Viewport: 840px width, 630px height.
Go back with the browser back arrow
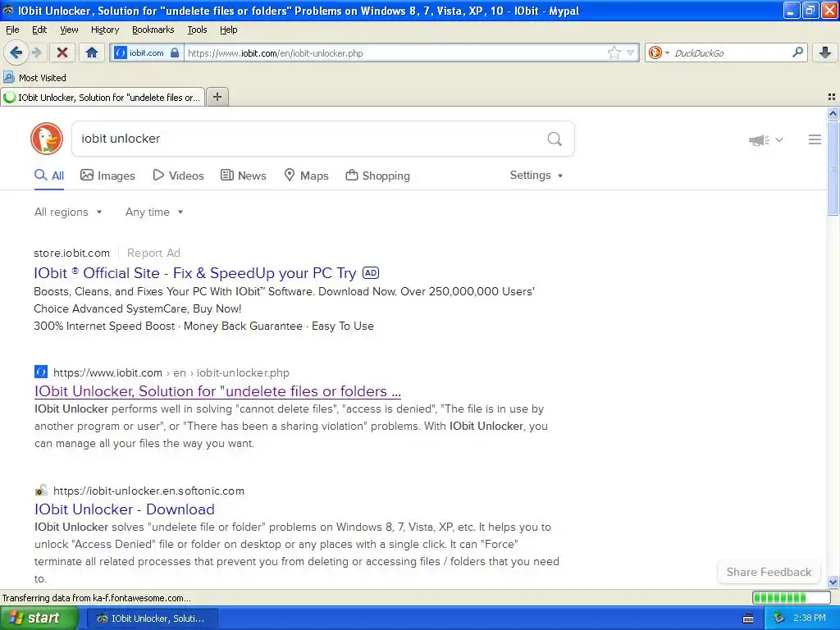pos(16,52)
